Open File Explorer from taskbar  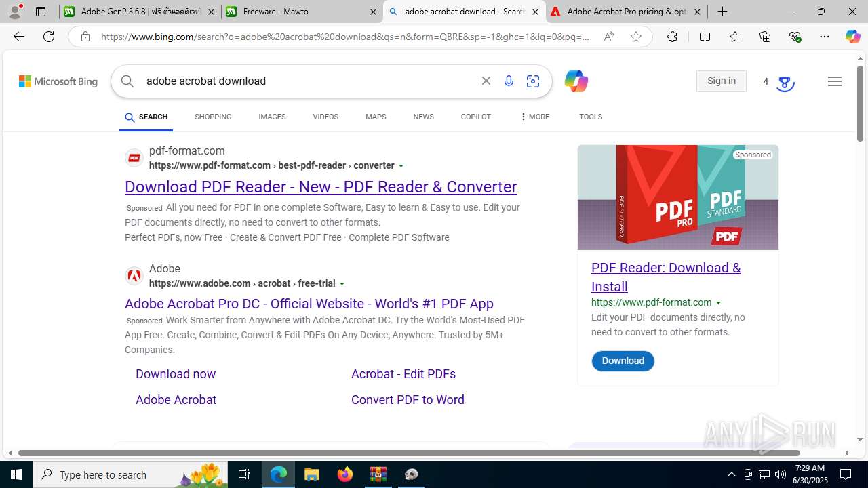pos(311,474)
